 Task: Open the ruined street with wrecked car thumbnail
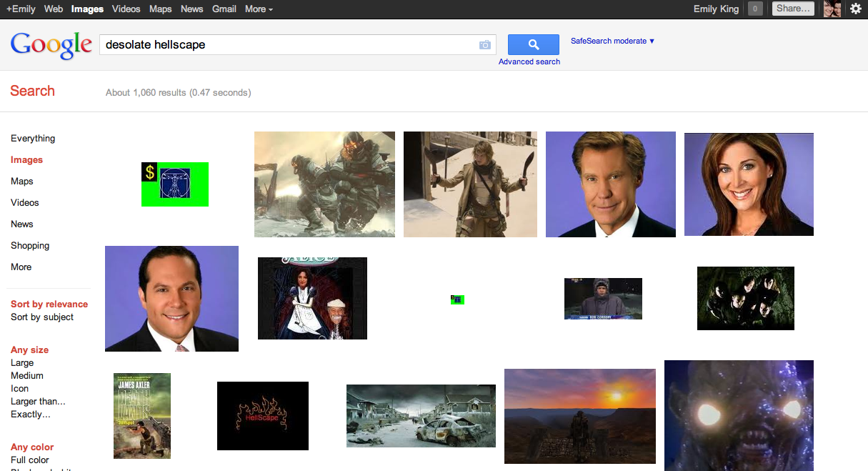click(x=421, y=416)
